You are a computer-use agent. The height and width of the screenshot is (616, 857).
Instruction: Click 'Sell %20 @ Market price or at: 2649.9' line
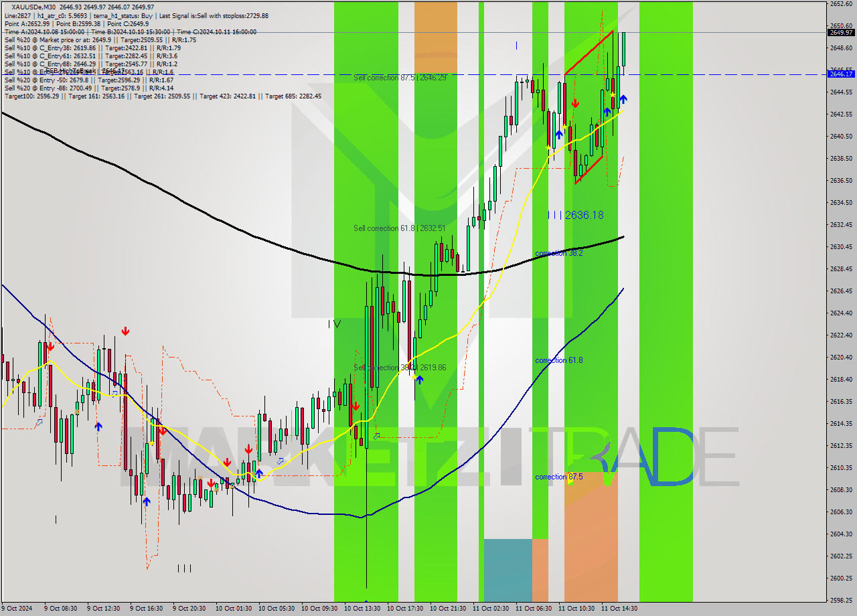(100, 40)
